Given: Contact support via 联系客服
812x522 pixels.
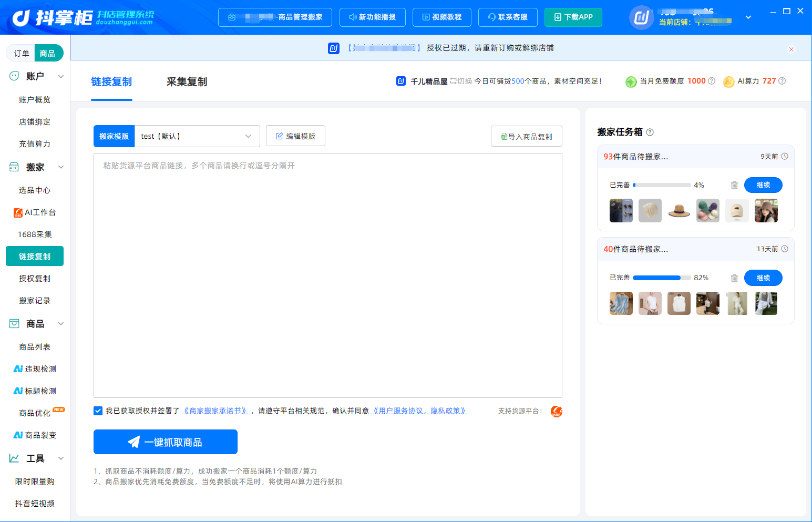Looking at the screenshot, I should [508, 17].
